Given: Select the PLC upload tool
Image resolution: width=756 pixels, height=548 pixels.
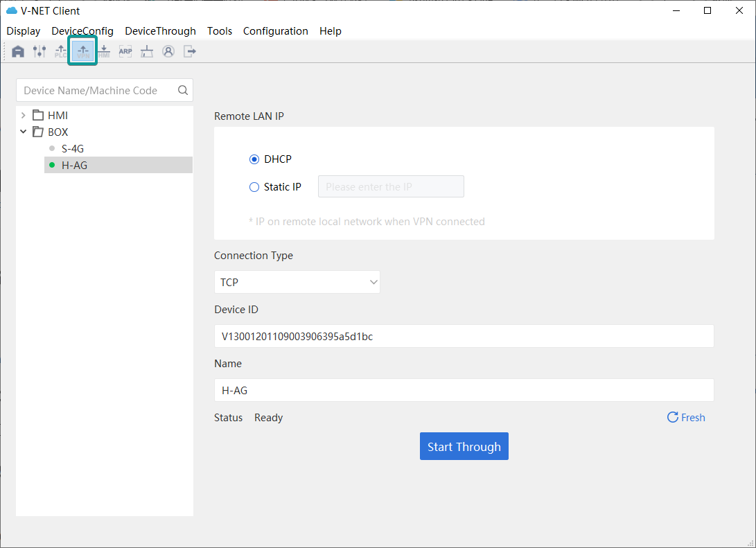Looking at the screenshot, I should (x=60, y=51).
